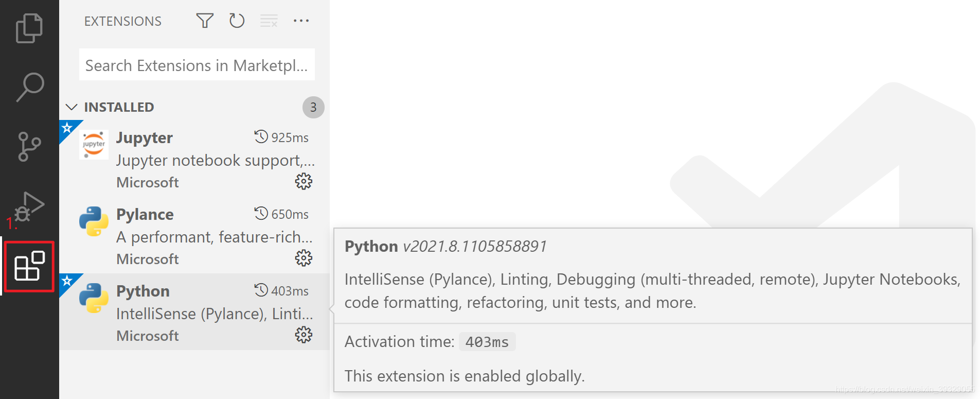Click the Python extension logo
The image size is (980, 399).
(94, 298)
